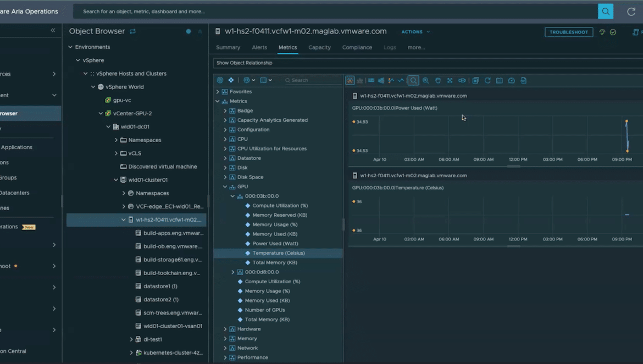Click the zoom to fit arrows icon
643x364 pixels.
point(450,81)
